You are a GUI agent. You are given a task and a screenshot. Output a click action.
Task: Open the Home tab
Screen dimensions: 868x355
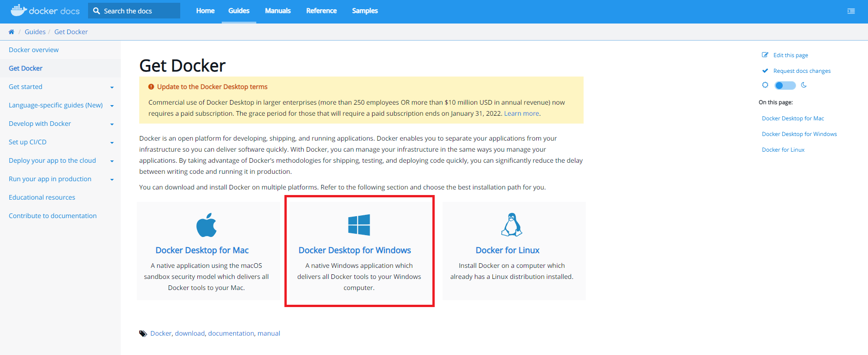click(x=205, y=11)
